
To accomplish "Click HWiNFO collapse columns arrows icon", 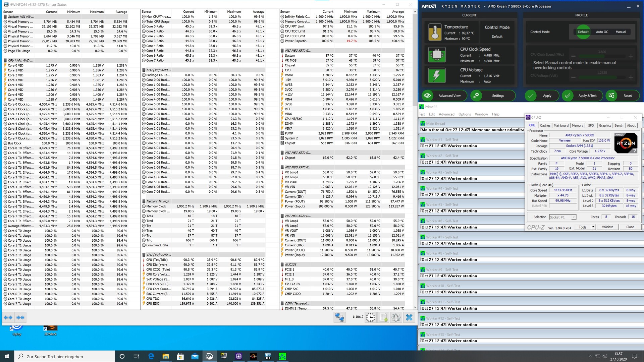I will click(x=20, y=317).
